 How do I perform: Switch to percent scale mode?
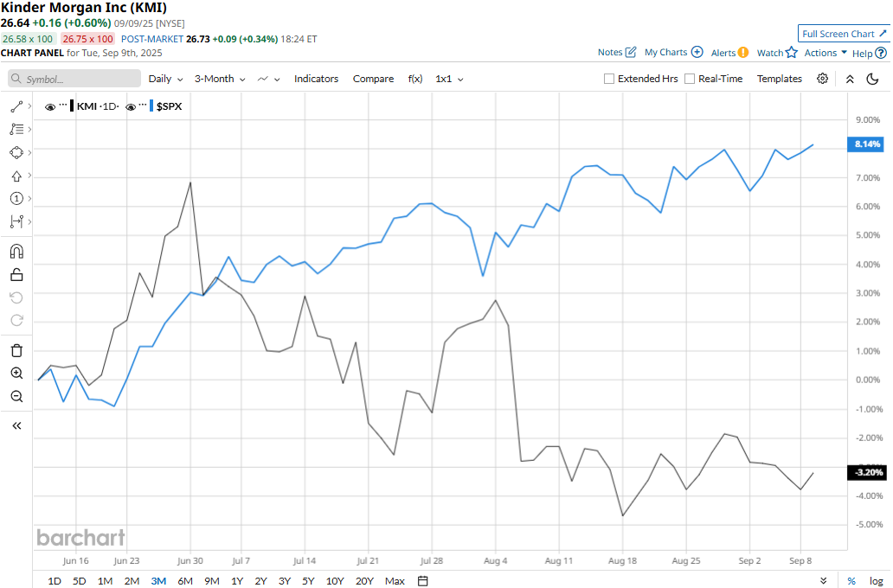[x=851, y=581]
